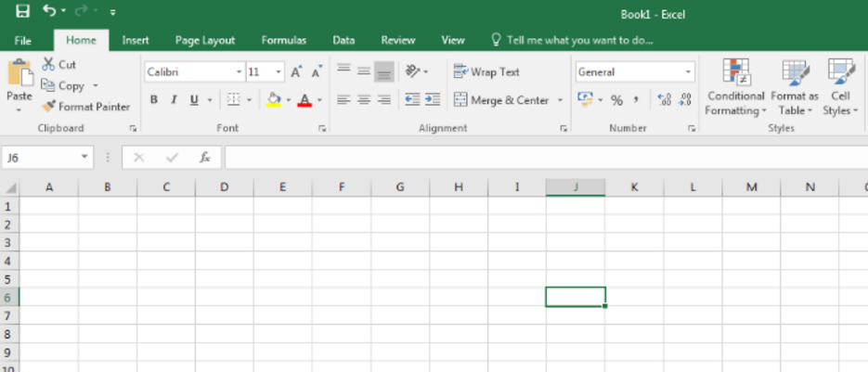This screenshot has width=868, height=372.
Task: Toggle Bold formatting
Action: point(154,100)
